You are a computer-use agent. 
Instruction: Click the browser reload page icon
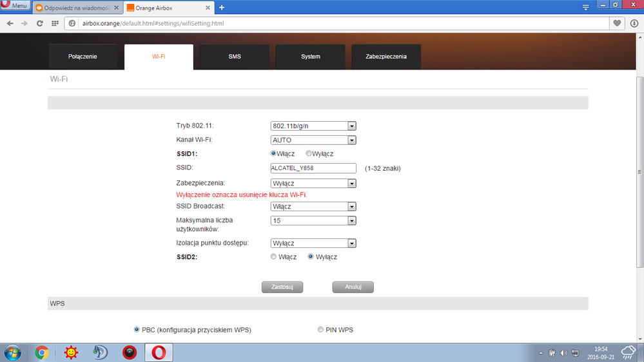click(x=40, y=23)
